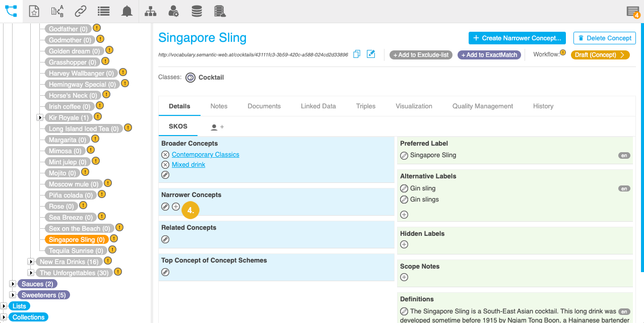The height and width of the screenshot is (323, 644).
Task: Click the edit URI pencil icon
Action: pyautogui.click(x=371, y=54)
